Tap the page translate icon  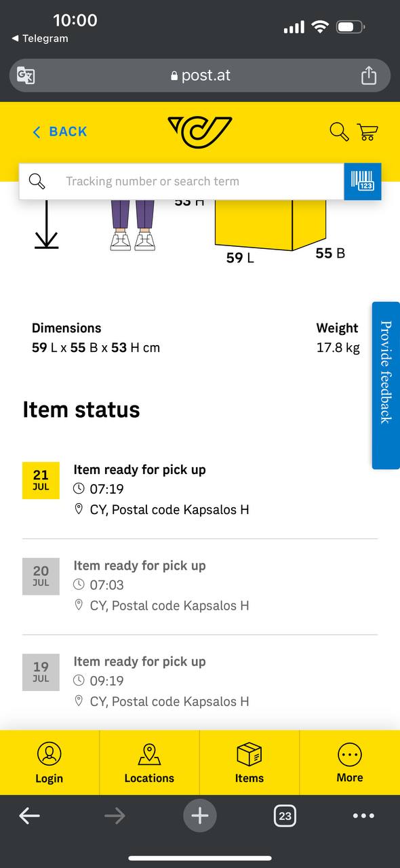[26, 75]
